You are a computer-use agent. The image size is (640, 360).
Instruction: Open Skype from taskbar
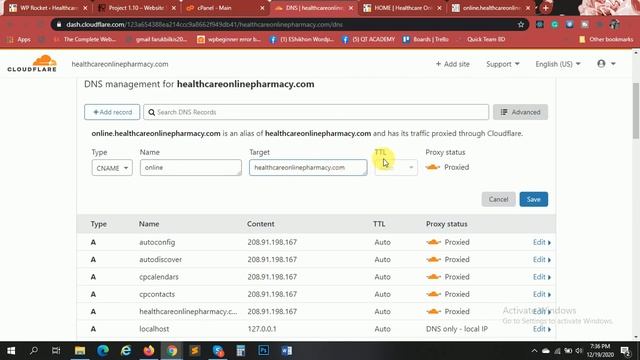tap(218, 351)
